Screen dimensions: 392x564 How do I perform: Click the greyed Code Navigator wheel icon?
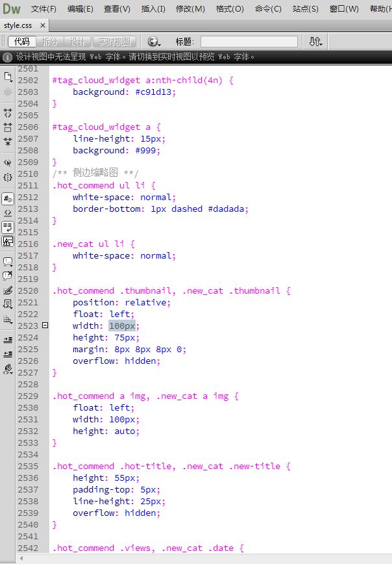click(8, 92)
